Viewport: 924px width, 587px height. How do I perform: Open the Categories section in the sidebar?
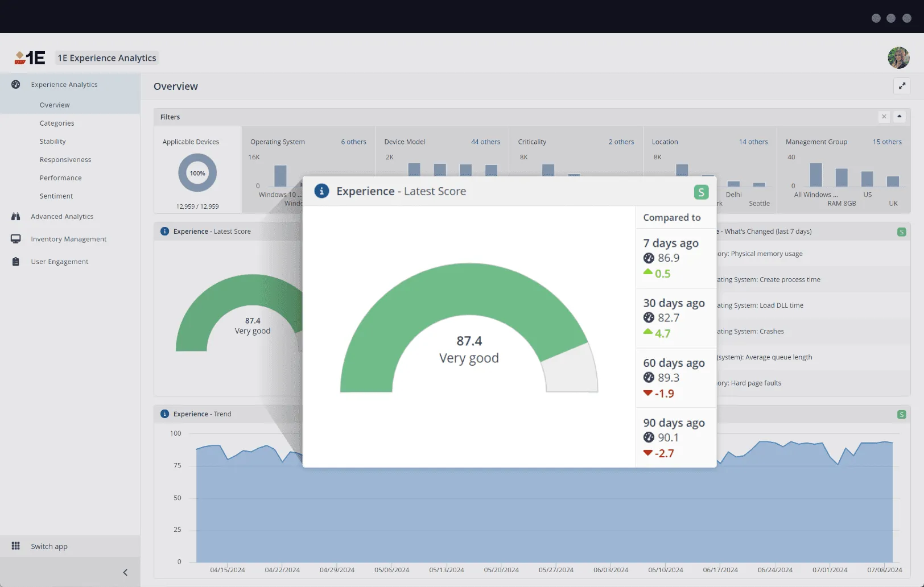pyautogui.click(x=56, y=123)
